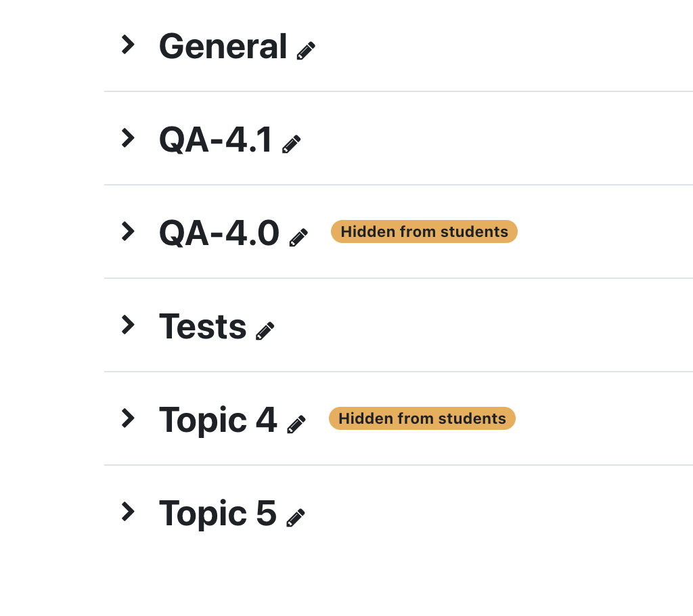Click Hidden from students badge on Topic 4
Viewport: 693px width, 616px height.
(422, 418)
